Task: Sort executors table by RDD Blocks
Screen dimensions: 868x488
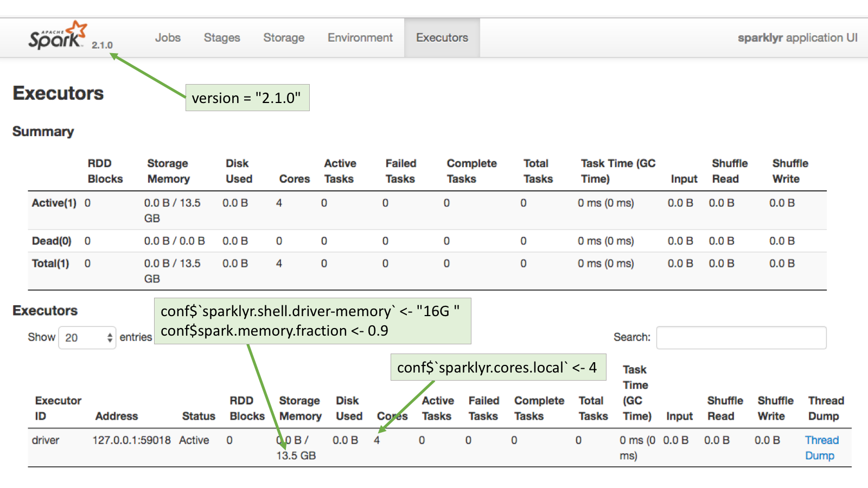Action: tap(246, 408)
